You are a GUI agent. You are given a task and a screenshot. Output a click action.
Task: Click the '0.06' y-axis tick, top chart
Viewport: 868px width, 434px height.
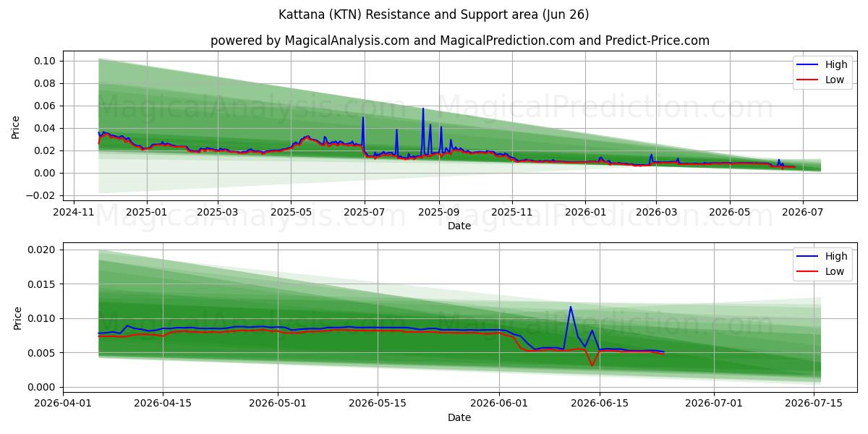pyautogui.click(x=45, y=106)
